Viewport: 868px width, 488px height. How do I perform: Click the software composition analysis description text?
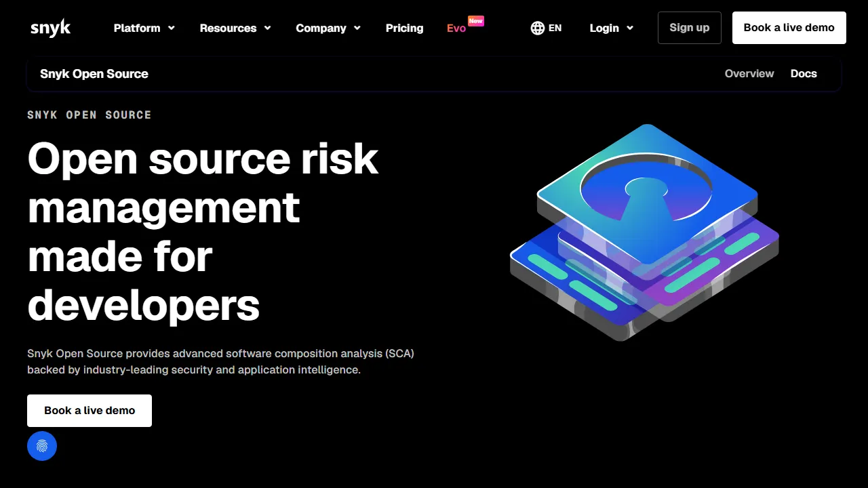pyautogui.click(x=220, y=361)
